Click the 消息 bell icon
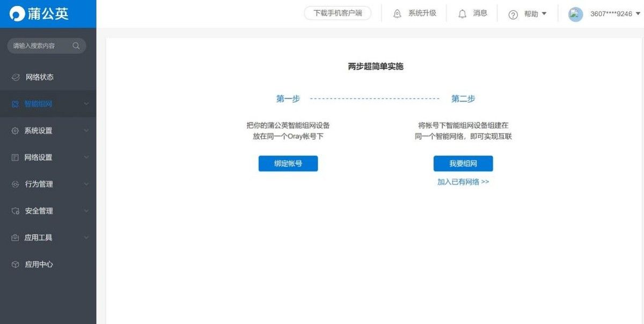The width and height of the screenshot is (644, 324). click(462, 14)
